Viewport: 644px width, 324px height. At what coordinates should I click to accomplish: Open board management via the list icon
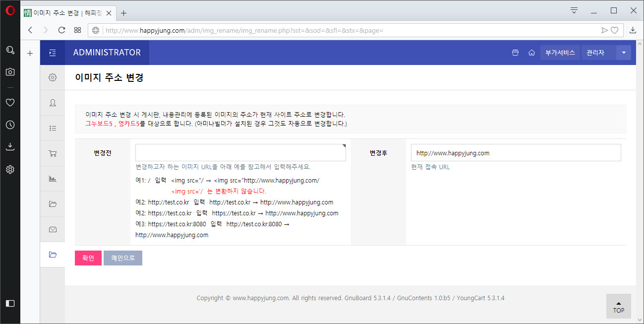[53, 128]
